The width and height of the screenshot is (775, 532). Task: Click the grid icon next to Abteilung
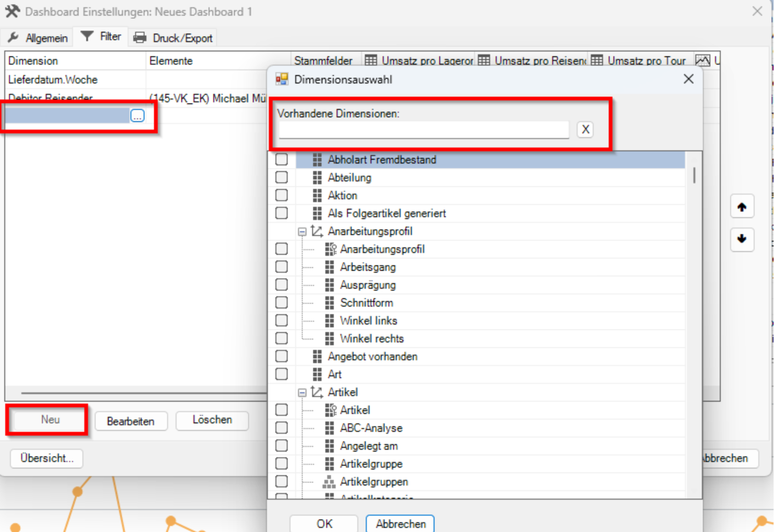tap(317, 178)
